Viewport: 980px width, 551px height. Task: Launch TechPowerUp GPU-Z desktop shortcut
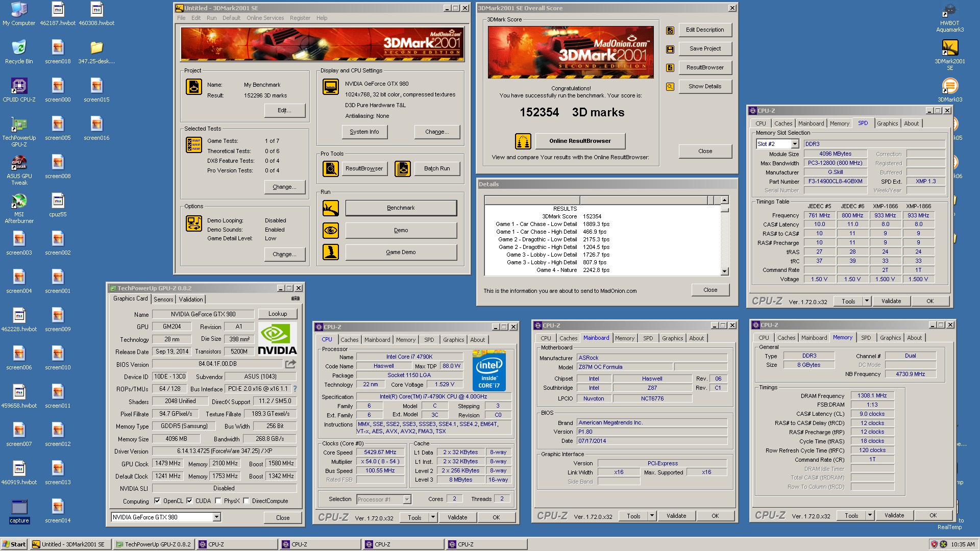click(x=19, y=132)
